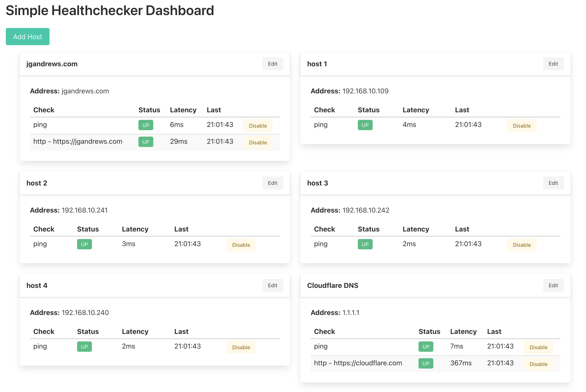Edit host 4 settings
Screen dimensions: 586x392
tap(272, 285)
